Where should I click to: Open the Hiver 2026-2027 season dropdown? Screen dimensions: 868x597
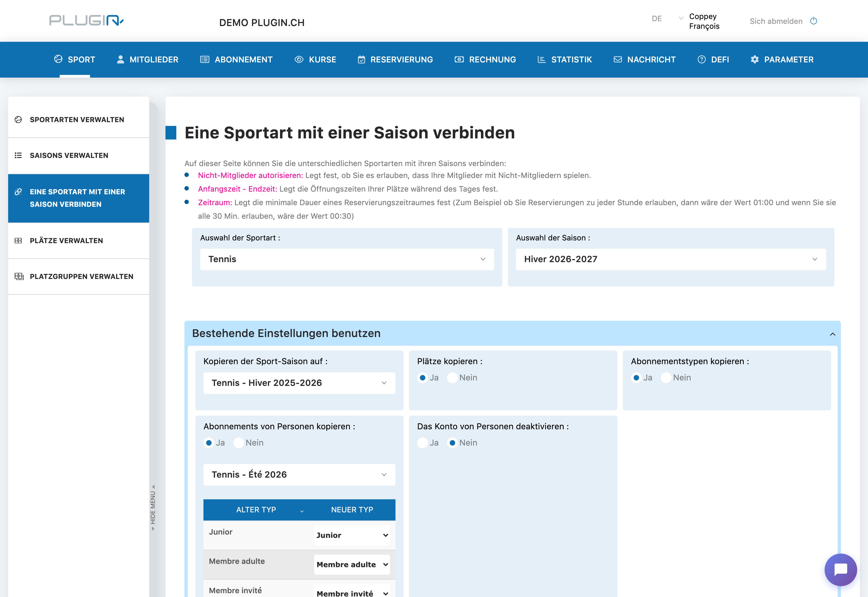pos(671,259)
